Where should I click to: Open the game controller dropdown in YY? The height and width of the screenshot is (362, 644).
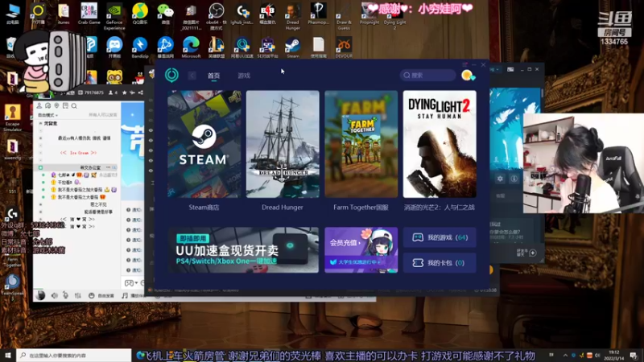pyautogui.click(x=130, y=283)
